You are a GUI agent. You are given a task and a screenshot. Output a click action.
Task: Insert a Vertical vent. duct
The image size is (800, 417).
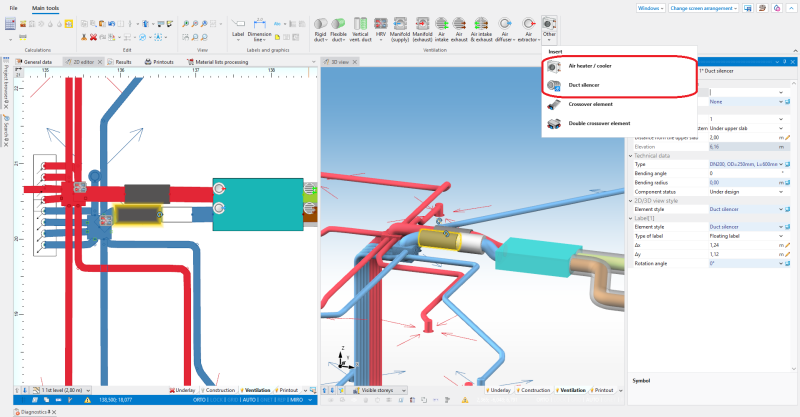(360, 30)
